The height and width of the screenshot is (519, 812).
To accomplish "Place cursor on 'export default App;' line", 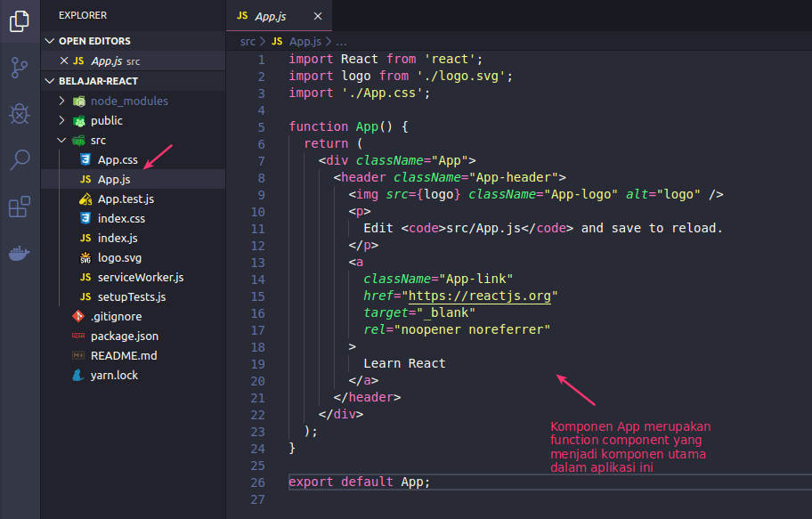I will pyautogui.click(x=360, y=482).
